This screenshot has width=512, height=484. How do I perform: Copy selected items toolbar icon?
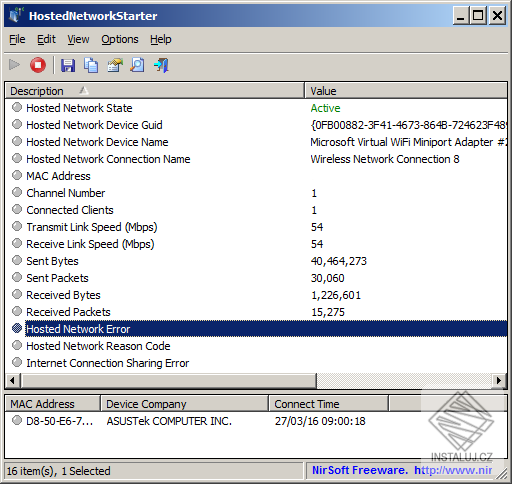tap(91, 65)
